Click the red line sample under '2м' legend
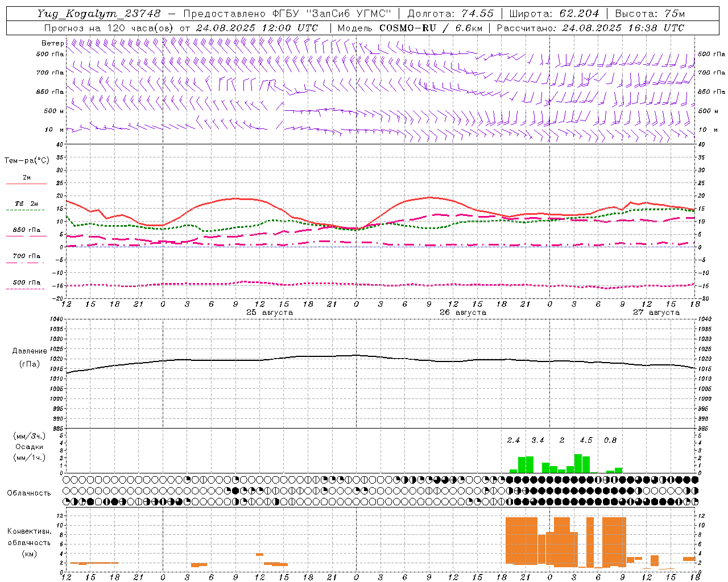The width and height of the screenshot is (728, 582). [26, 184]
